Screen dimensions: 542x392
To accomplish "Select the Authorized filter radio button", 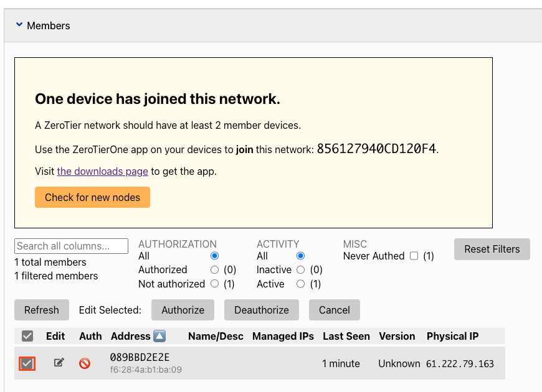I will tap(214, 270).
